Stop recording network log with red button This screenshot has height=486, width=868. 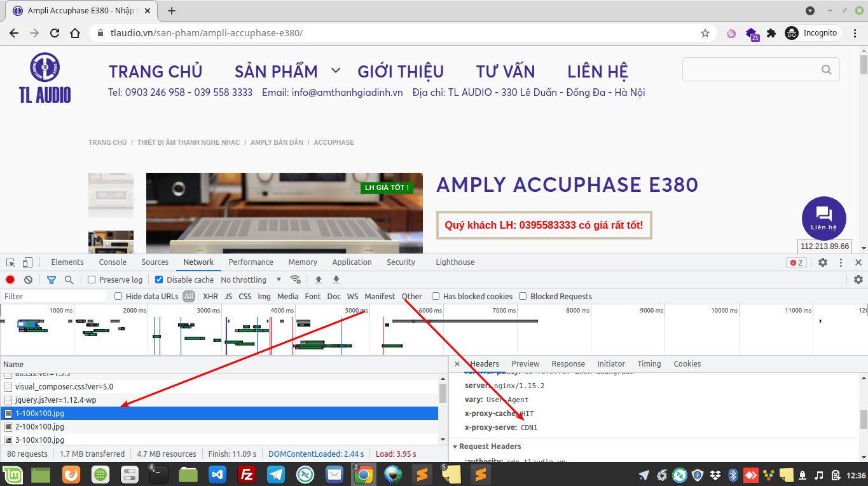point(10,280)
